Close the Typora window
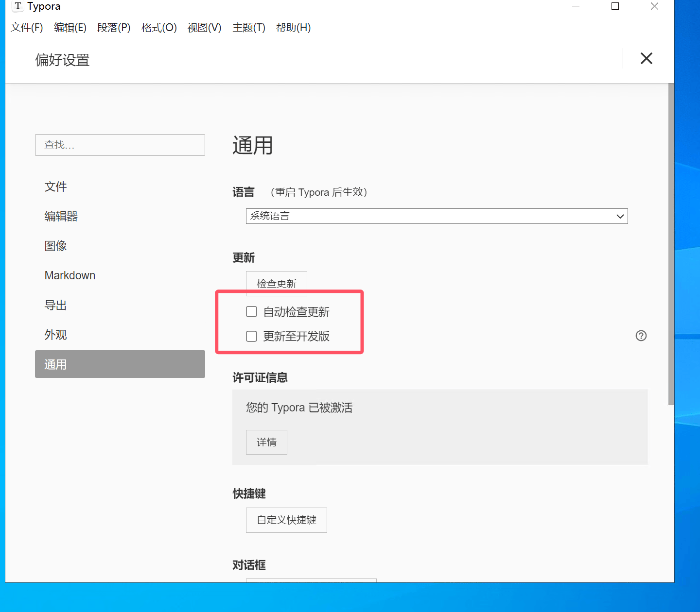700x612 pixels. tap(654, 6)
